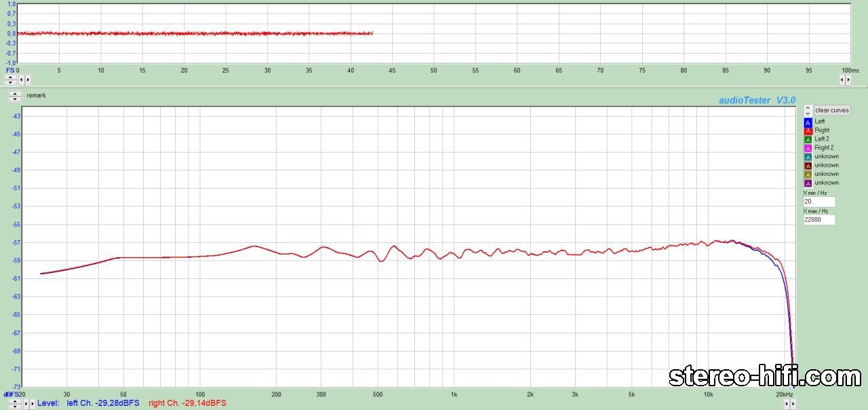This screenshot has height=410, width=868.
Task: Select the green Left 2 curve slot
Action: [x=808, y=139]
